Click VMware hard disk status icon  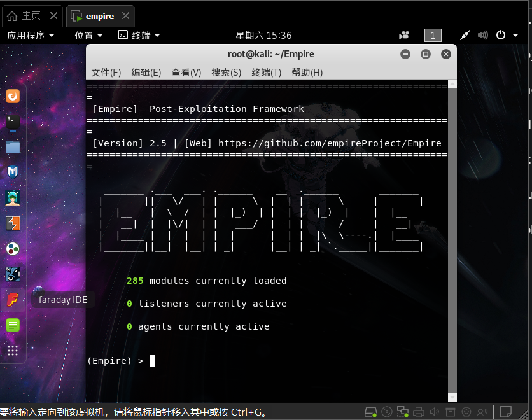(x=370, y=412)
